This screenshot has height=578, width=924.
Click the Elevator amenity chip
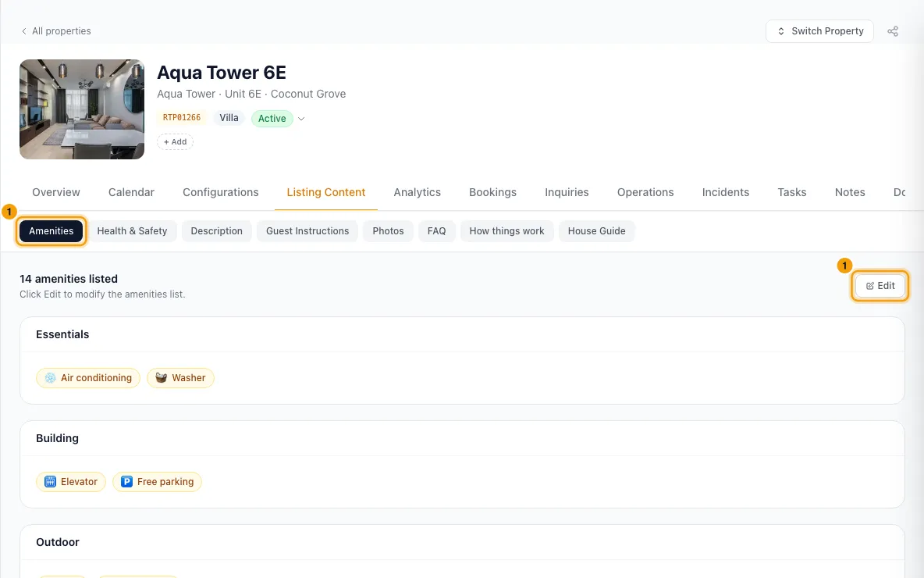71,482
